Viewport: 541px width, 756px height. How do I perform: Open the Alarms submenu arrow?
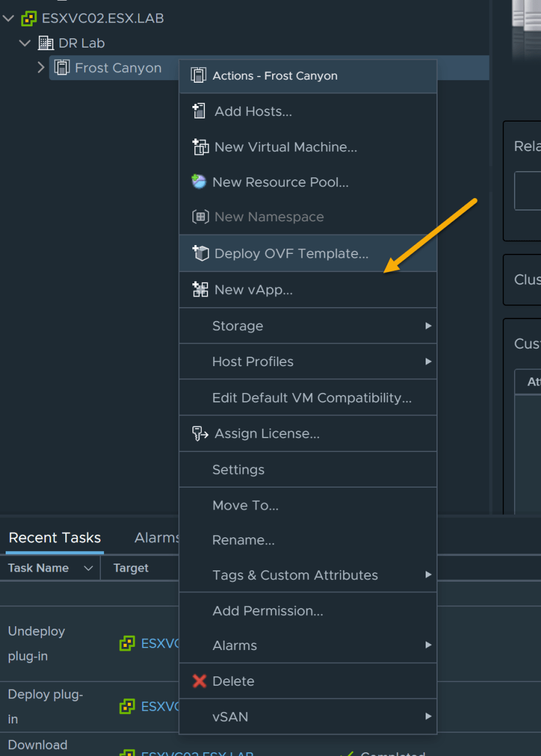(x=428, y=645)
